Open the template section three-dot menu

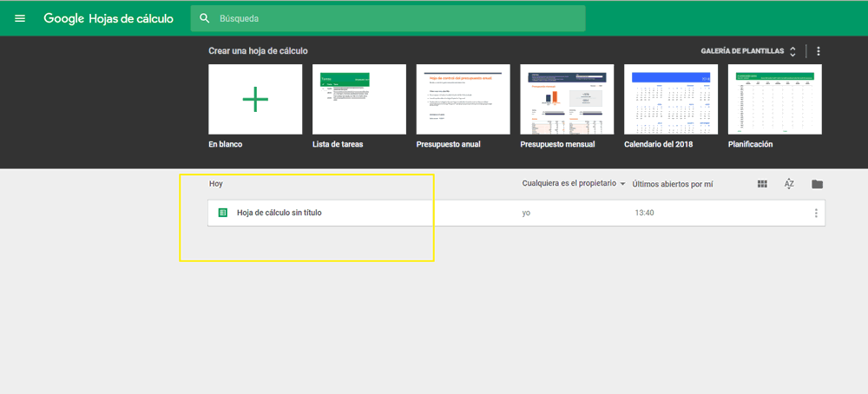click(x=819, y=51)
